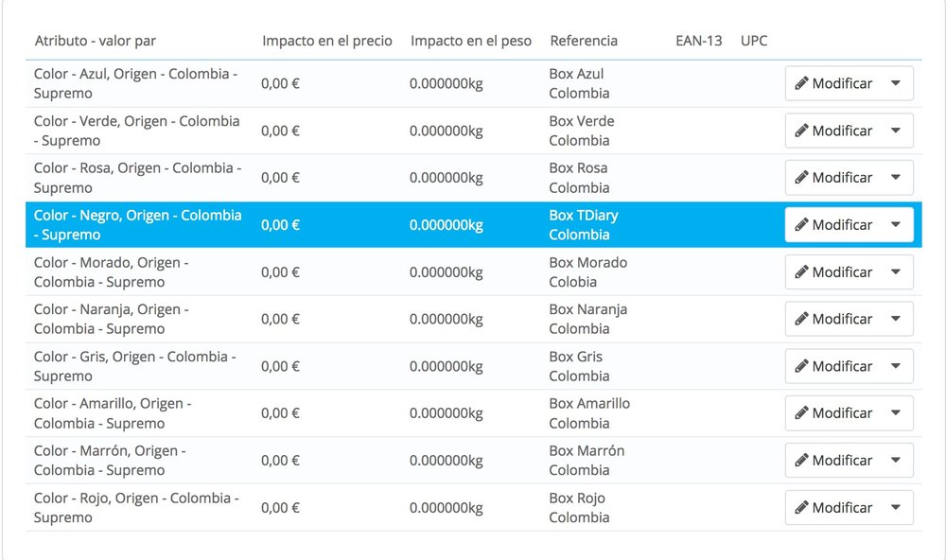Click Modificar button for Box Amarillo Colombia
The height and width of the screenshot is (560, 946).
tap(833, 412)
